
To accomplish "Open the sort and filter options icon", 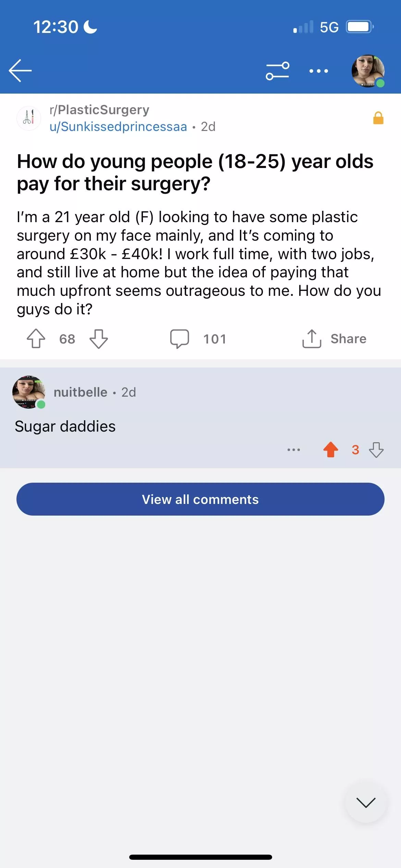I will click(277, 71).
